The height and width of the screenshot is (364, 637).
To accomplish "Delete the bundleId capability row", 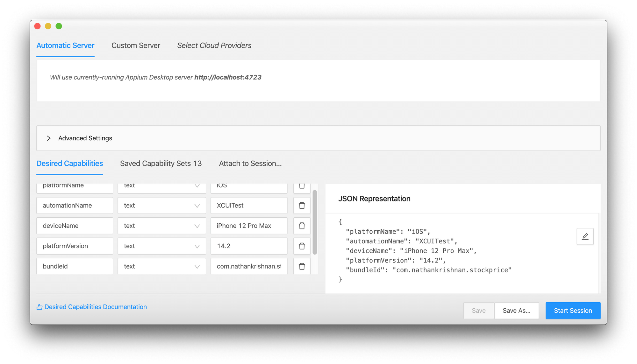I will point(302,266).
